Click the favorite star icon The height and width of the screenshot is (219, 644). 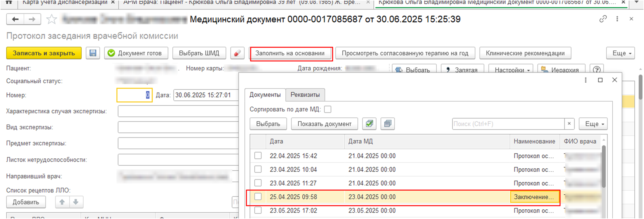click(x=52, y=20)
